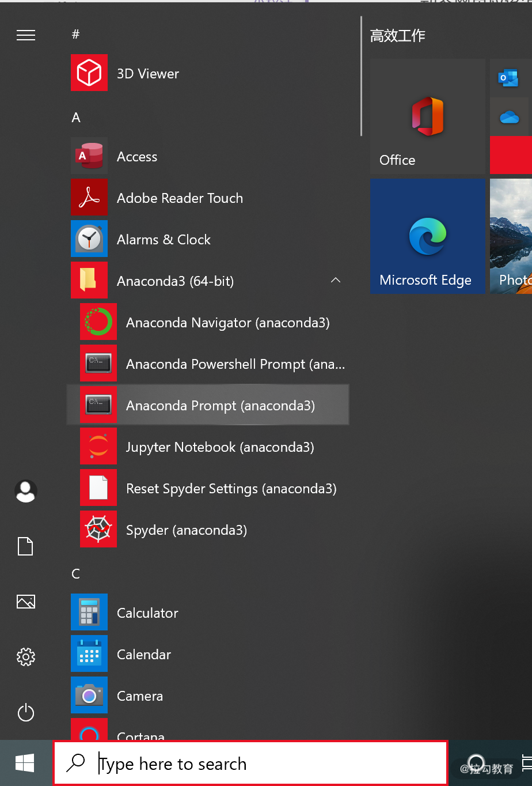Screen dimensions: 532x786
Task: Select Reset Spyder Settings (anaconda3) text
Action: 231,489
